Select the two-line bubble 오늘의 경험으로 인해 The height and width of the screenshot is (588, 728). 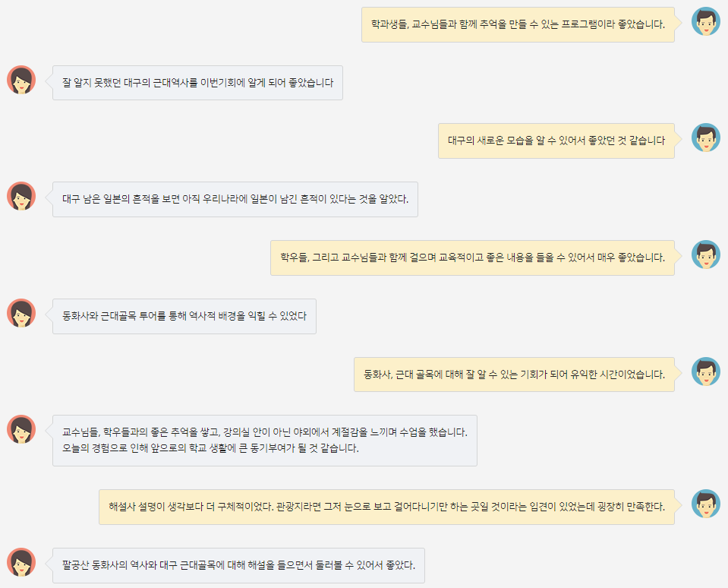pyautogui.click(x=265, y=441)
